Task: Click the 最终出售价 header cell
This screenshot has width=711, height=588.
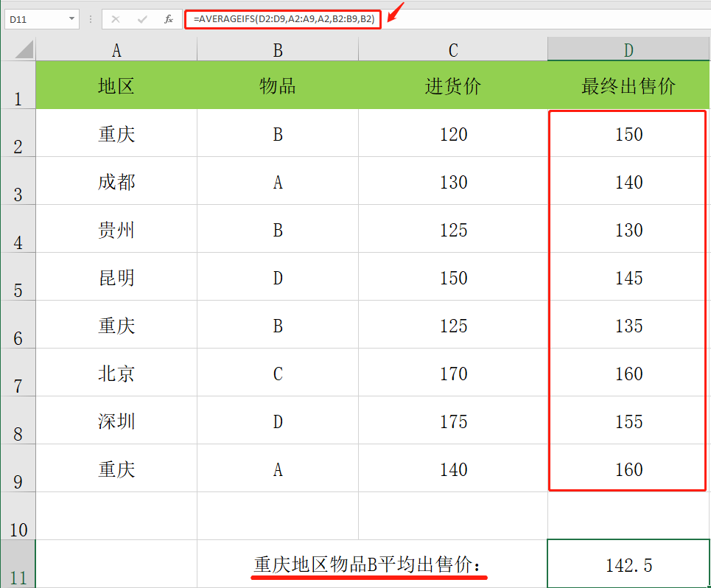Action: point(628,85)
